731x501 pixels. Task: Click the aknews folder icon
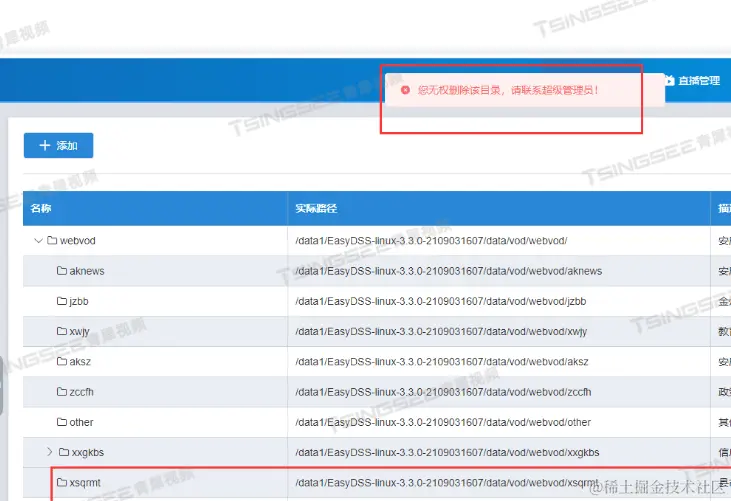tap(62, 271)
